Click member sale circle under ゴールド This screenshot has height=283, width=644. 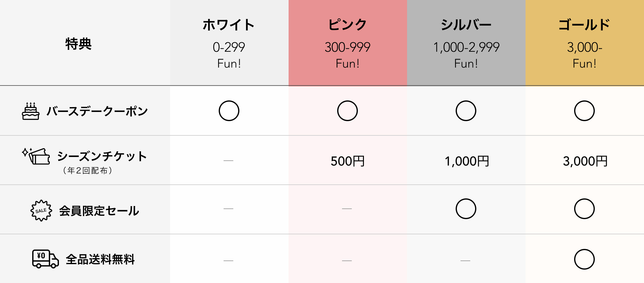click(584, 209)
